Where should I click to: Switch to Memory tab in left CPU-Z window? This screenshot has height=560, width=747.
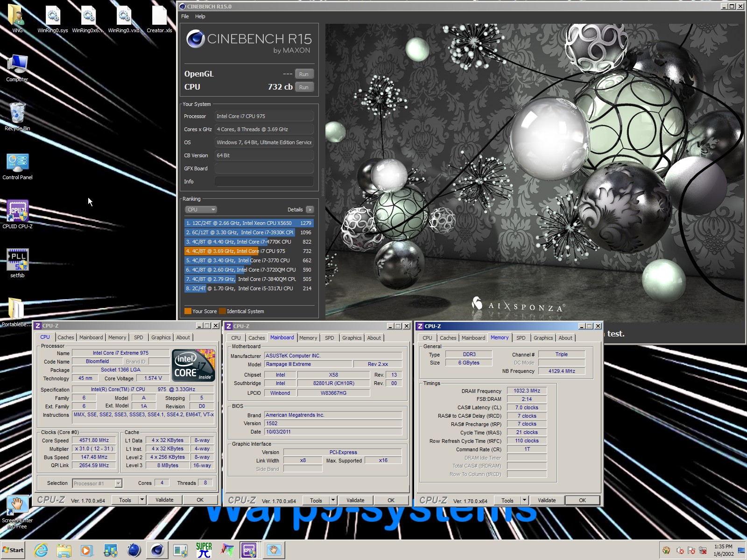tap(117, 337)
